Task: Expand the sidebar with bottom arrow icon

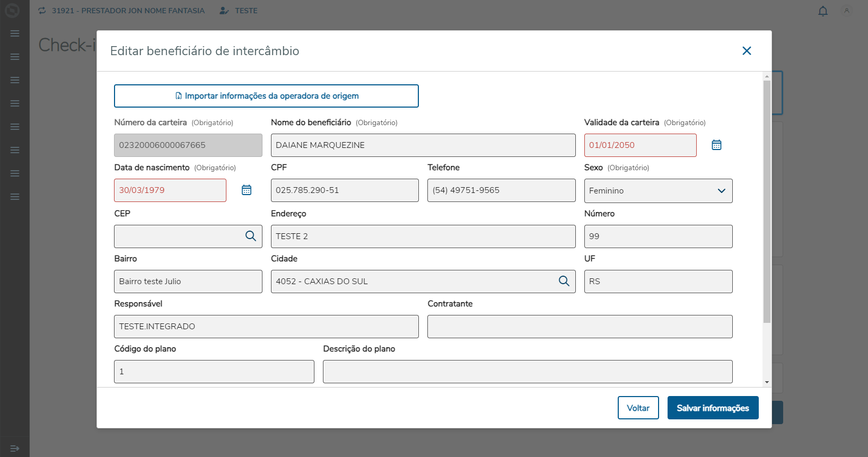Action: [x=15, y=449]
